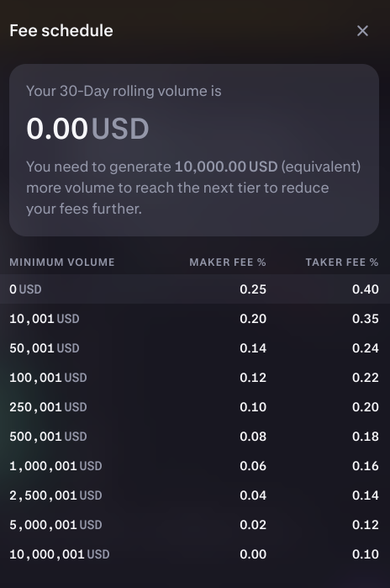Viewport: 390px width, 588px height.
Task: Click maker fee 0.12 in 100,001 row
Action: pos(253,378)
